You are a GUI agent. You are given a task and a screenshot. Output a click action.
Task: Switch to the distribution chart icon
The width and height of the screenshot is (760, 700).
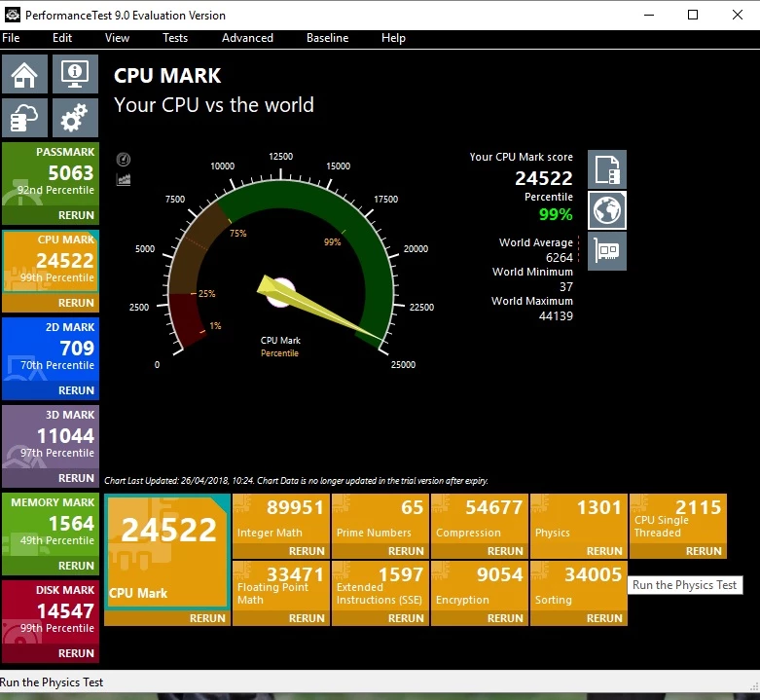point(124,180)
